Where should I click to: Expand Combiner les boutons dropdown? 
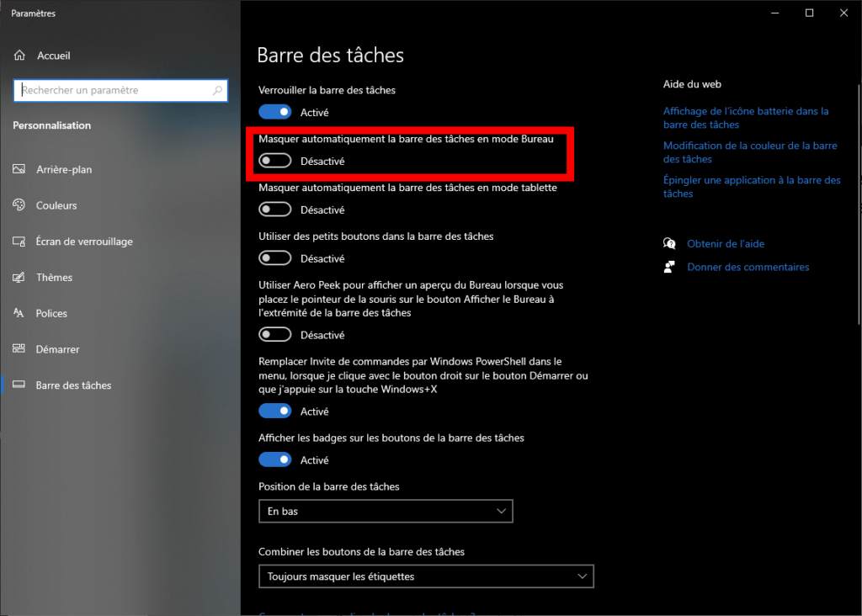426,576
